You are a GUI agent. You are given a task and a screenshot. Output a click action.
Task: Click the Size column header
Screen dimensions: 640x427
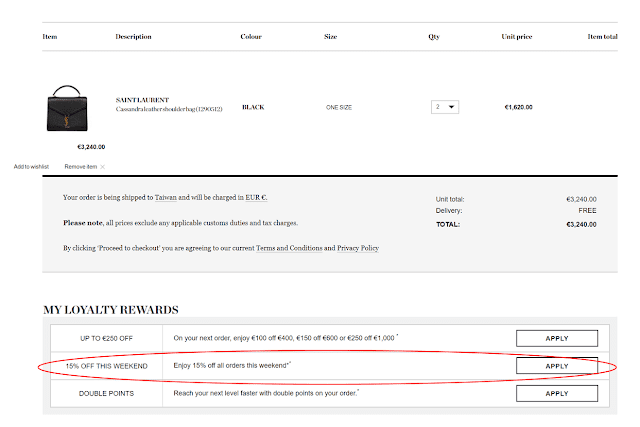(x=331, y=37)
